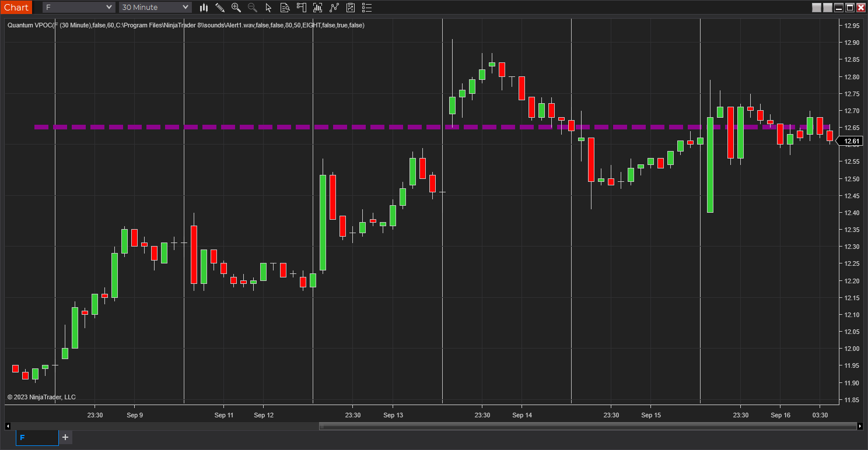
Task: Click the zoom in magnifier icon
Action: click(236, 8)
